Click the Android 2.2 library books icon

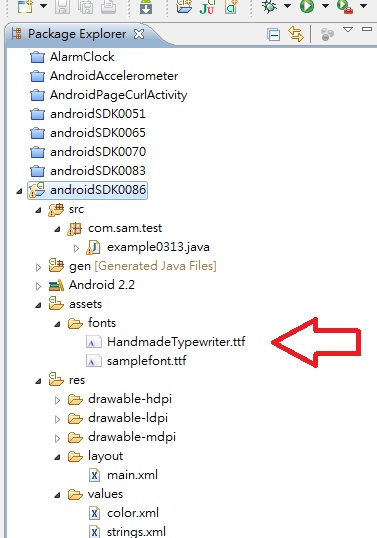coord(56,285)
